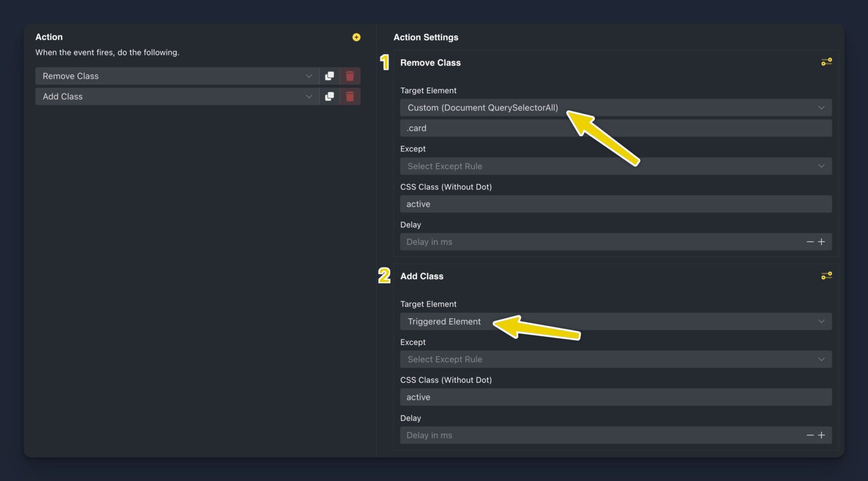Open the Except dropdown in Add Class section

click(x=616, y=359)
